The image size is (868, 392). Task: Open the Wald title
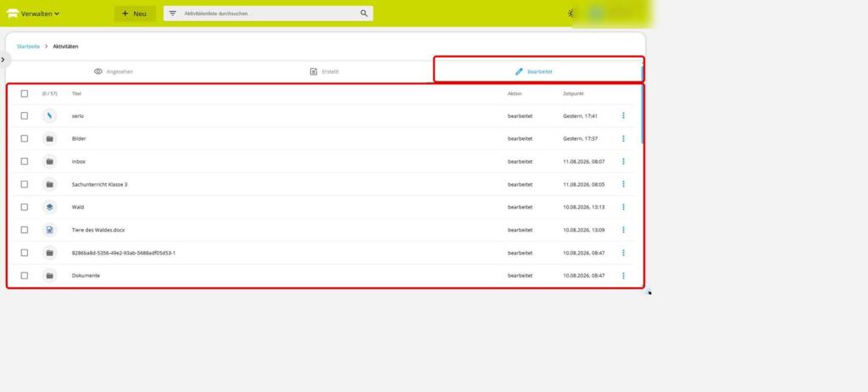pyautogui.click(x=78, y=207)
